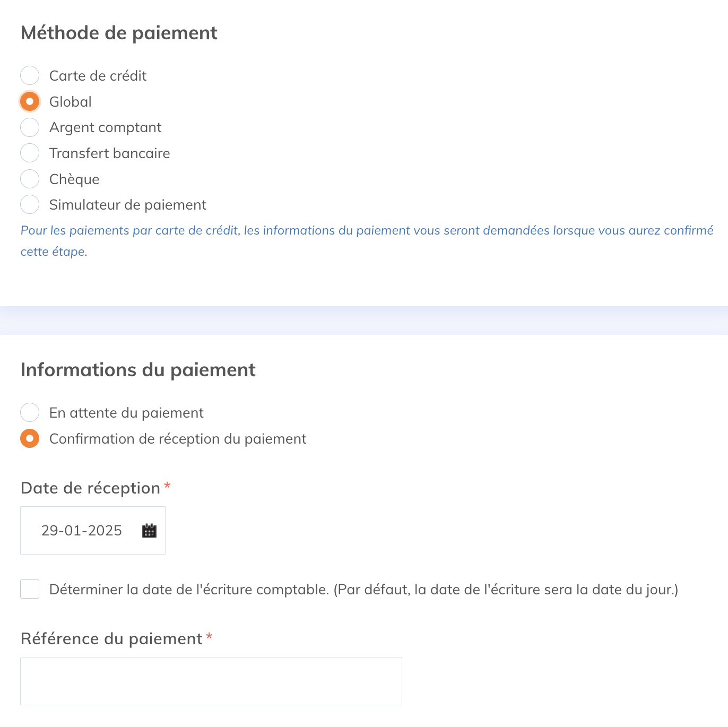Focus the Référence du paiement text box
The height and width of the screenshot is (727, 728).
tap(211, 681)
